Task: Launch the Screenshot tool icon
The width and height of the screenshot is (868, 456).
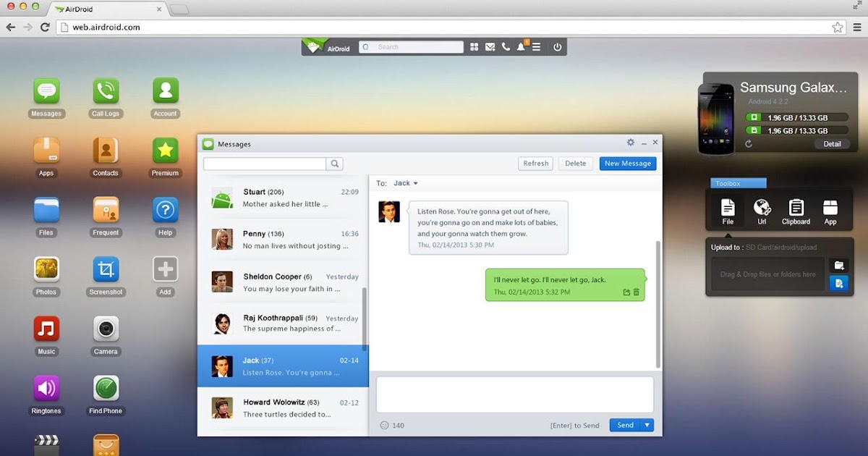Action: (106, 269)
